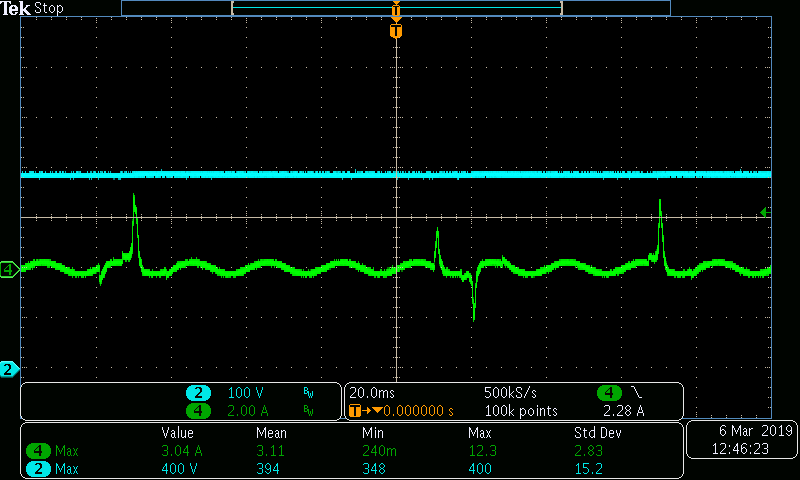The image size is (800, 480).
Task: Click the time 12:46:23 readout
Action: pos(740,449)
